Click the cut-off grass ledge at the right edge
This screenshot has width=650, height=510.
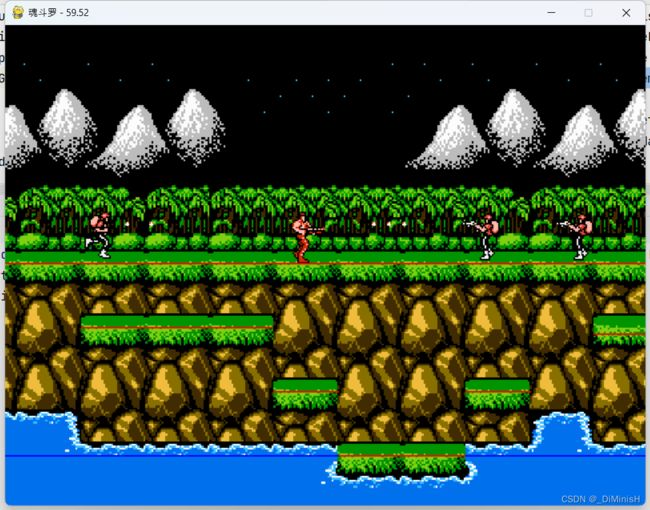tap(619, 330)
